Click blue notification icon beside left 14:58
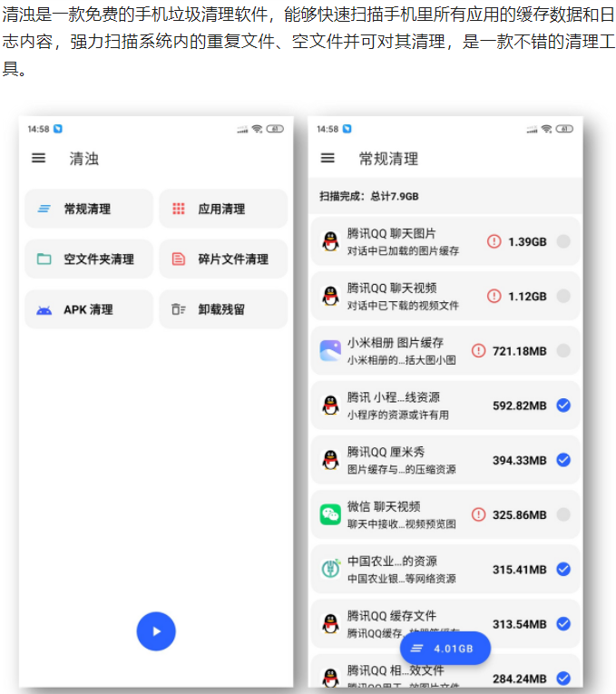The height and width of the screenshot is (694, 616). click(58, 129)
